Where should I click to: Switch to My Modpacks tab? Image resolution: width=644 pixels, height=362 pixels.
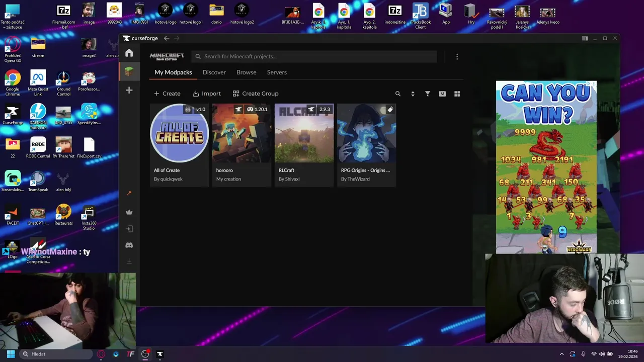[173, 72]
